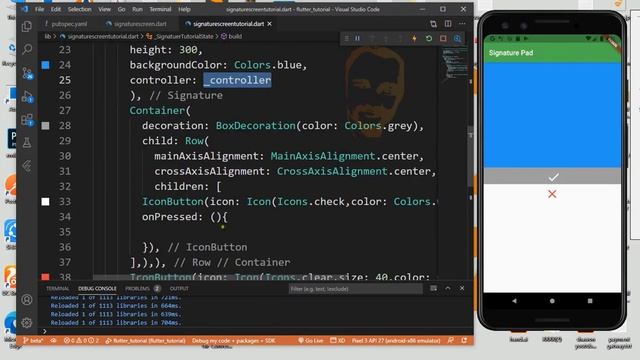
Task: Open the Extensions view
Action: coord(27,120)
